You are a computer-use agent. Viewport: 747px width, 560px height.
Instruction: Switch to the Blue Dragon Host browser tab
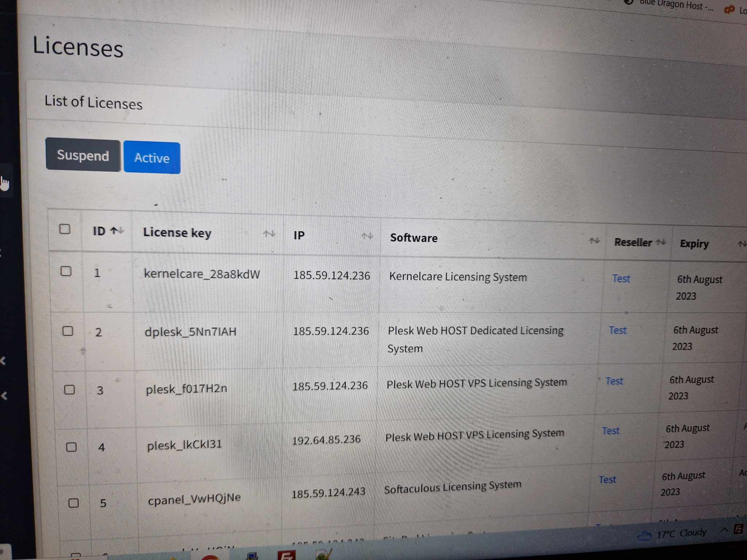[671, 5]
